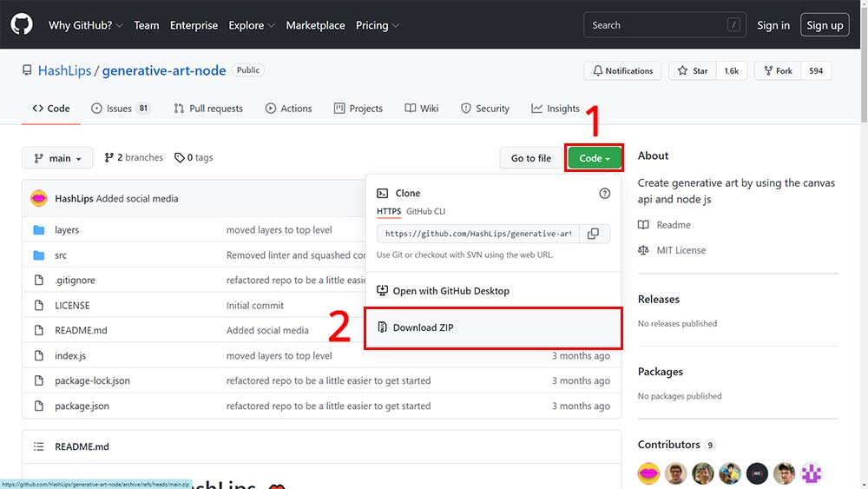The width and height of the screenshot is (868, 489).
Task: Click Download ZIP
Action: tap(493, 327)
